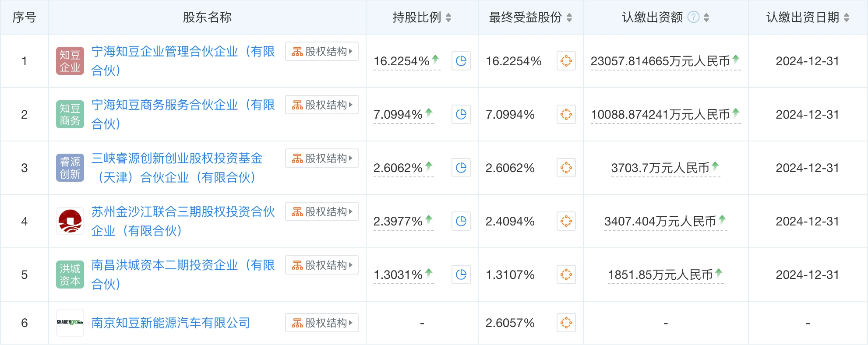868x345 pixels.
Task: Sort table by 最终受益股份 column
Action: click(569, 18)
